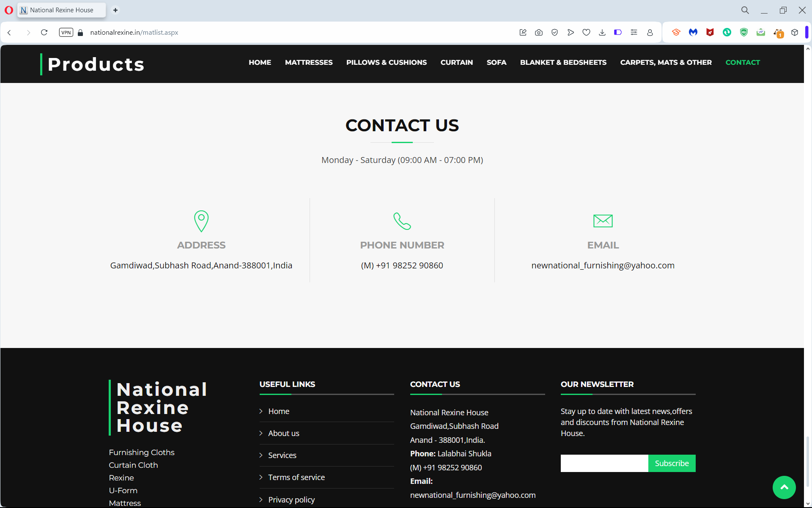This screenshot has height=508, width=812.
Task: Click the address bar URL
Action: [134, 33]
